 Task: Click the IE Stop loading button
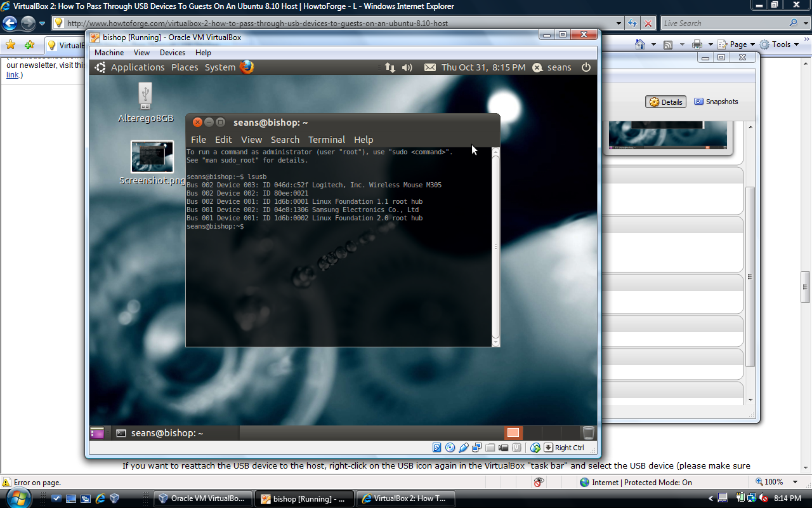pos(648,23)
